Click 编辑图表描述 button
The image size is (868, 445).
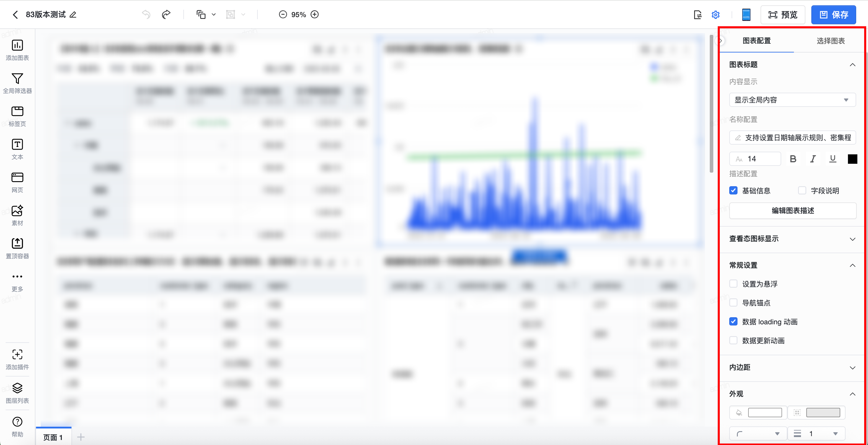pyautogui.click(x=792, y=210)
